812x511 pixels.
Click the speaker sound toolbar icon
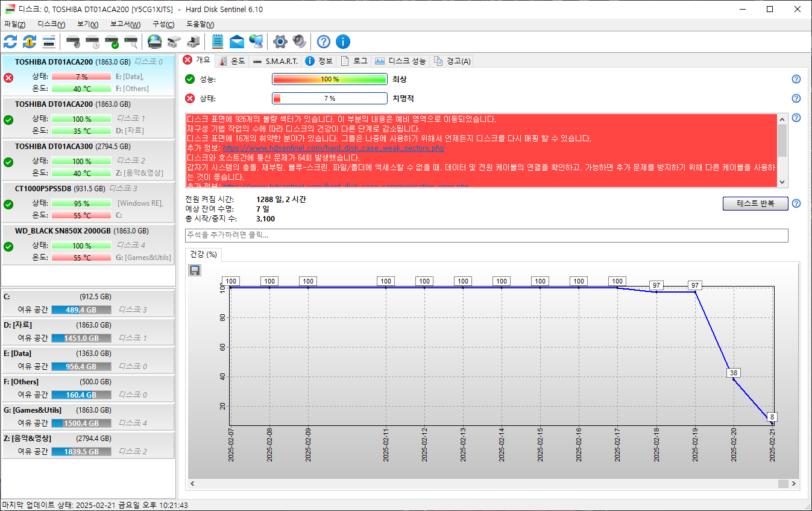[x=300, y=42]
